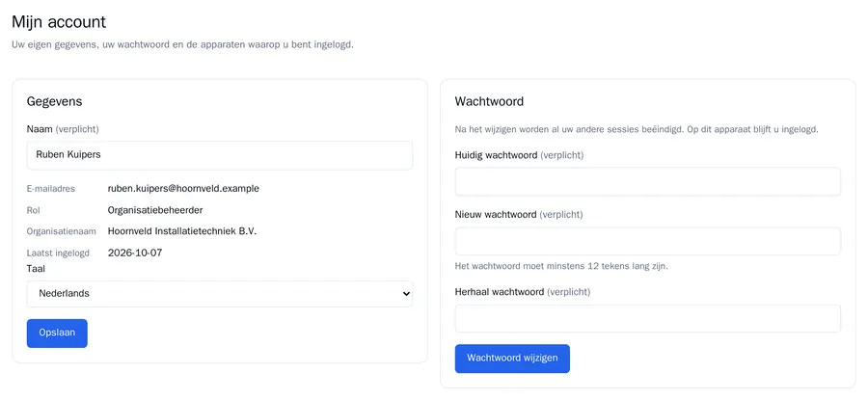
Task: Focus the Huidig wachtwoord field
Action: (x=648, y=181)
